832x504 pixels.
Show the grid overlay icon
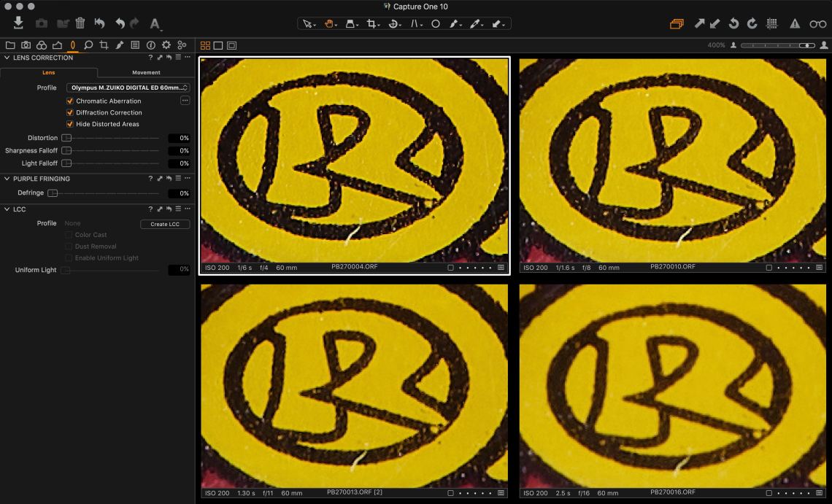(772, 23)
